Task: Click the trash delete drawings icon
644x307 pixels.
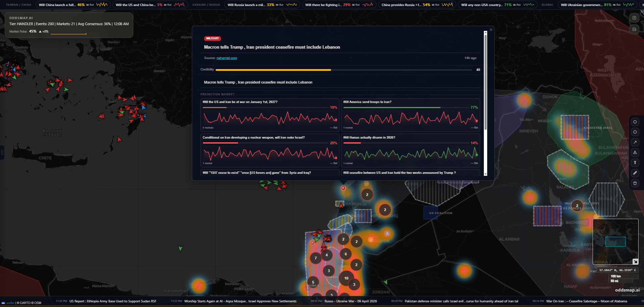Action: coord(635,183)
